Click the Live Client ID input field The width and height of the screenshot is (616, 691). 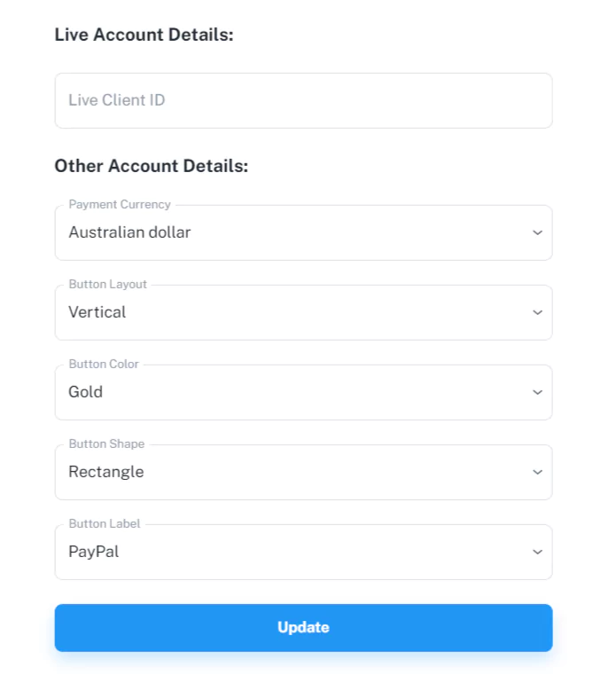pyautogui.click(x=303, y=100)
